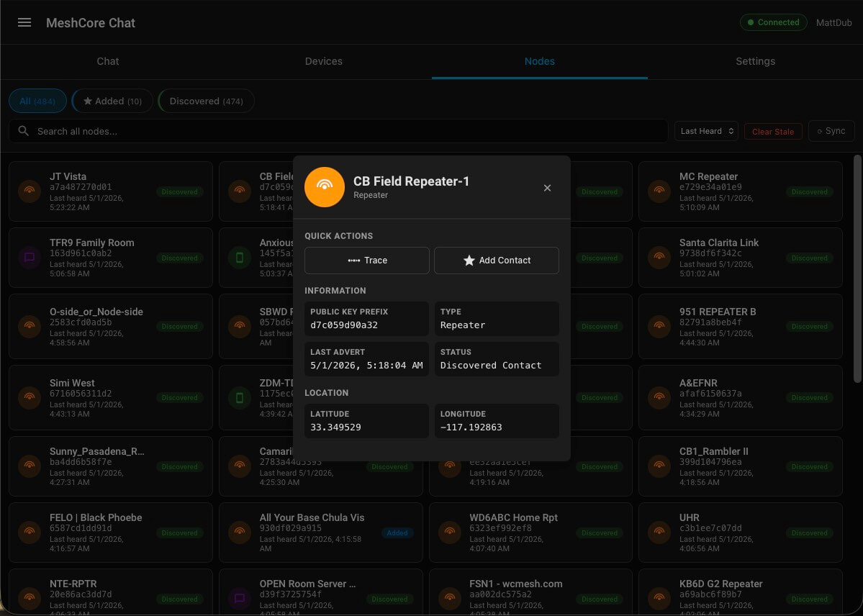Click the Sync button
863x616 pixels.
point(831,131)
